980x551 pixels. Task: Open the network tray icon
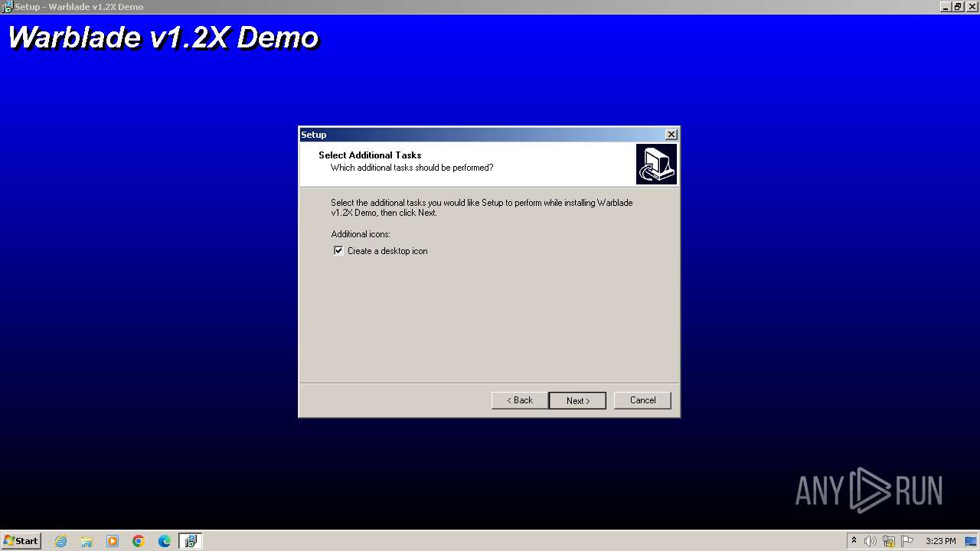click(889, 541)
